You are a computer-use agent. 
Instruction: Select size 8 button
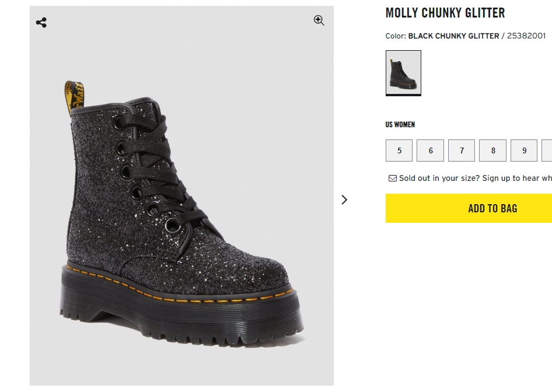click(x=493, y=150)
